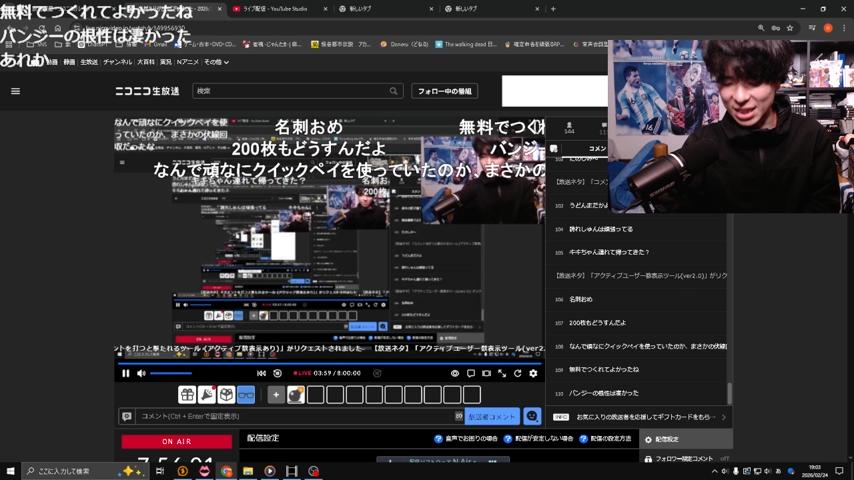This screenshot has width=854, height=480.
Task: Select the bomb item slot
Action: [x=296, y=394]
